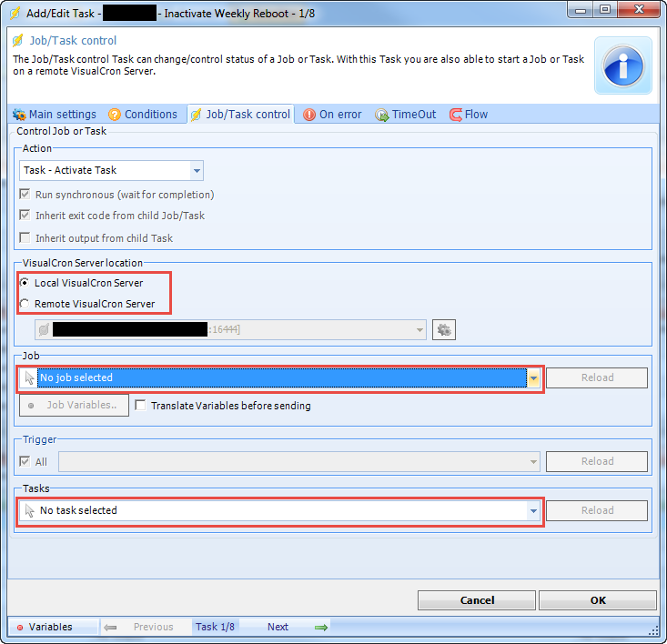Viewport: 667px width, 644px height.
Task: Expand the Job selection dropdown
Action: coord(534,377)
